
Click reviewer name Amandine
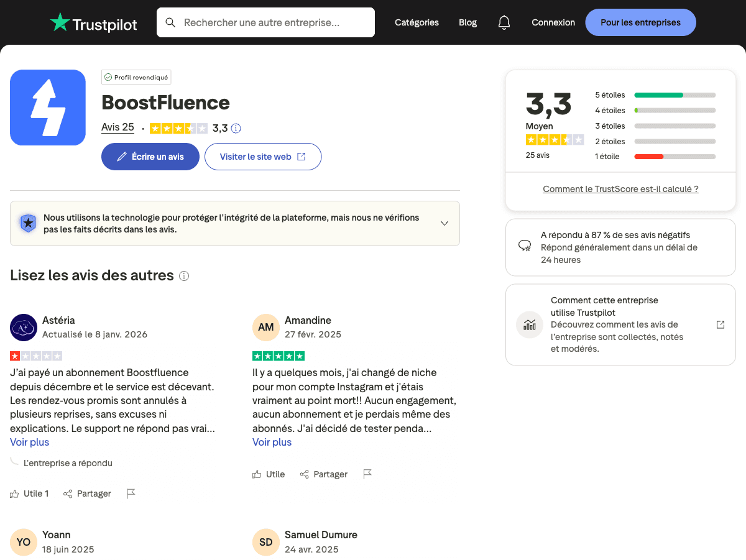point(308,320)
